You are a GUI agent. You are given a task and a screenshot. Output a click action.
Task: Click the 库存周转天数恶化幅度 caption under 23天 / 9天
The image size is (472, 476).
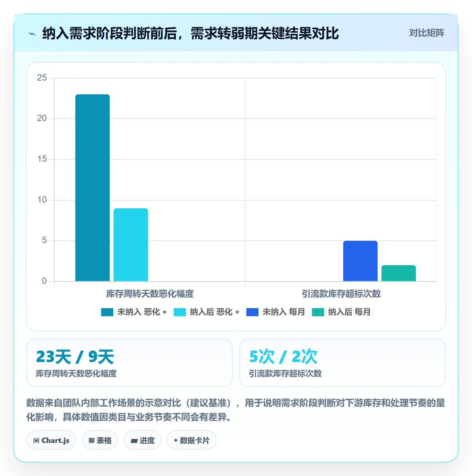coord(76,374)
